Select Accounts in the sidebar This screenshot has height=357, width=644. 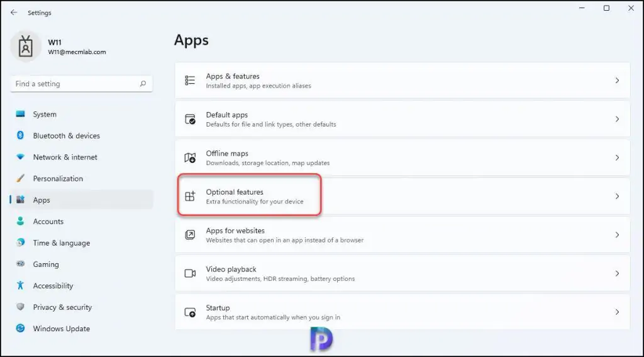pyautogui.click(x=81, y=221)
